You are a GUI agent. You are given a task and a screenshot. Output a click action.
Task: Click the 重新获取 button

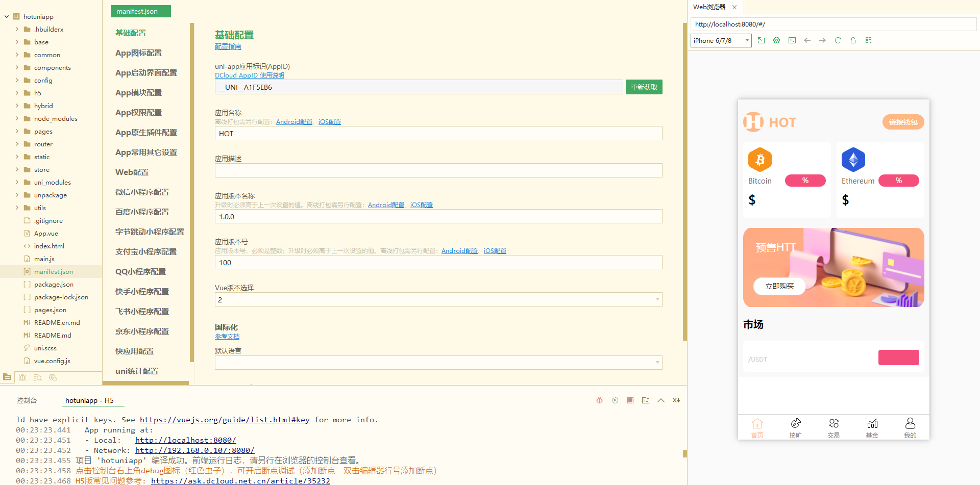tap(644, 87)
